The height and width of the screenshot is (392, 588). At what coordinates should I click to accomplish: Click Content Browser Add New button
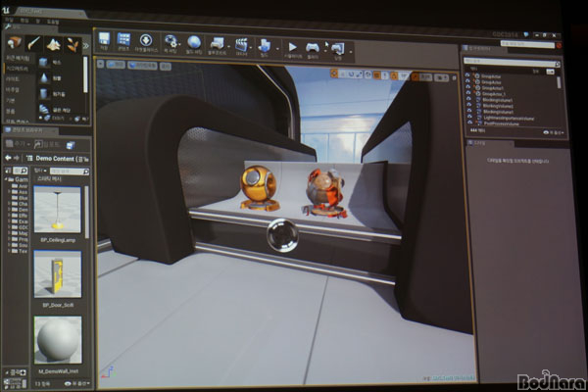(19, 144)
